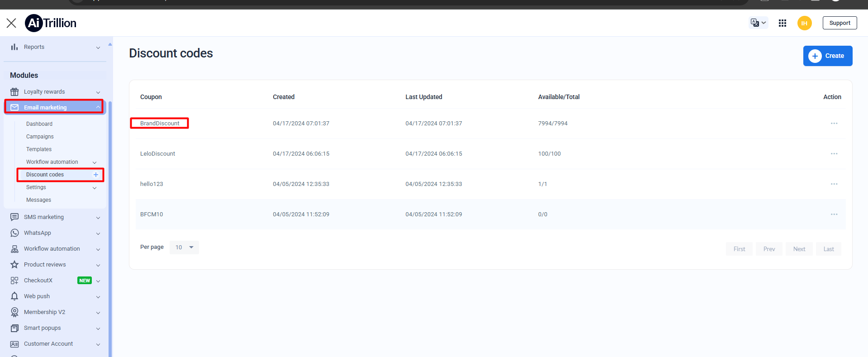Expand the Reports menu chevron
The image size is (868, 357).
(x=98, y=48)
